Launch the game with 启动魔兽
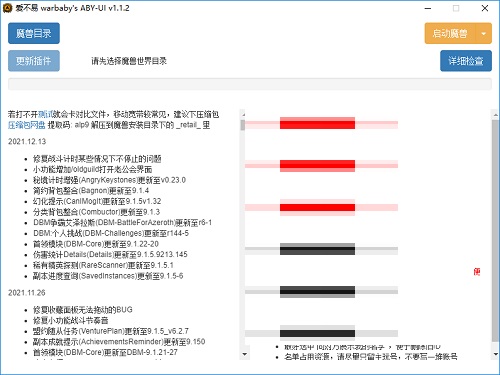Viewport: 500px width, 375px height. [450, 33]
